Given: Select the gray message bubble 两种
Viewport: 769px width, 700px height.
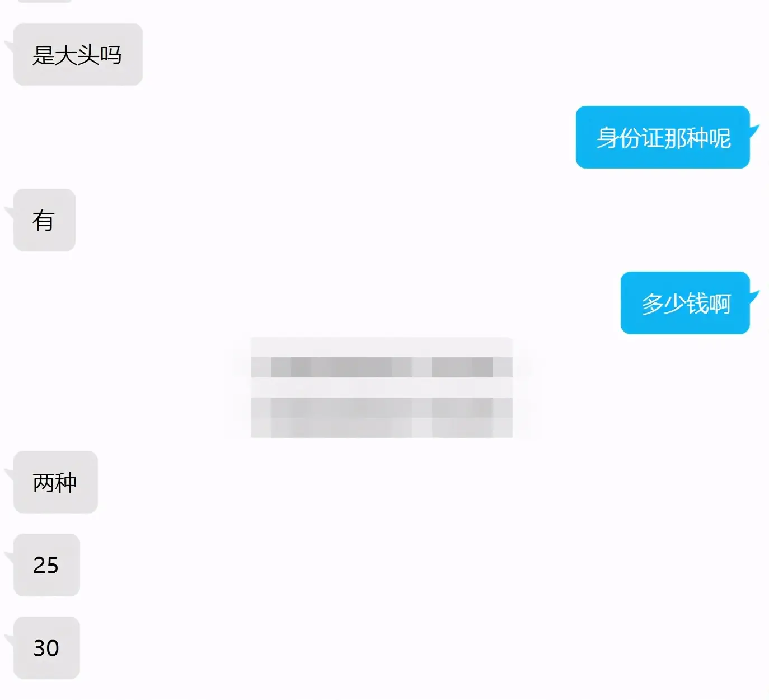Looking at the screenshot, I should 55,482.
